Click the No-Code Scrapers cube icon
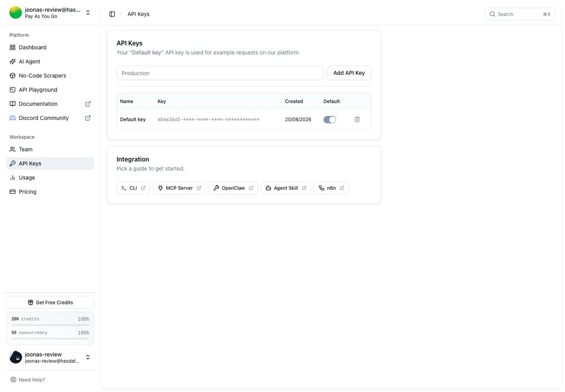 pos(13,76)
